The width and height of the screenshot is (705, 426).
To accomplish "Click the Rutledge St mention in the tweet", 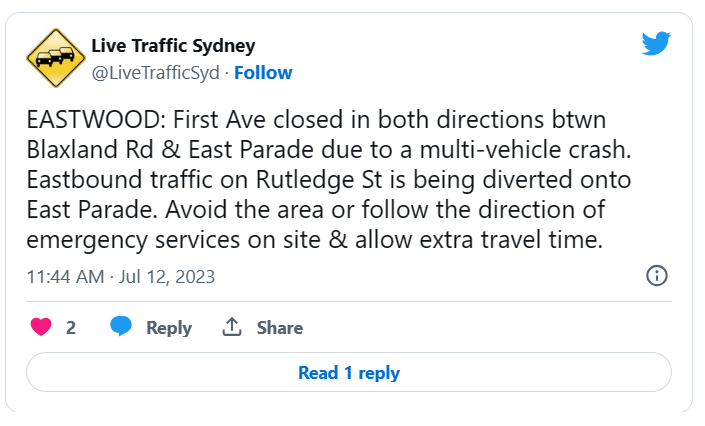I will tap(319, 179).
